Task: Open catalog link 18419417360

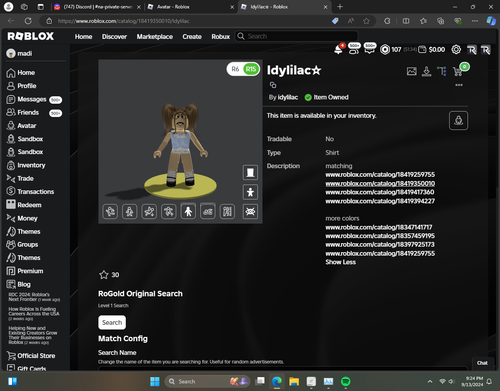Action: click(380, 192)
